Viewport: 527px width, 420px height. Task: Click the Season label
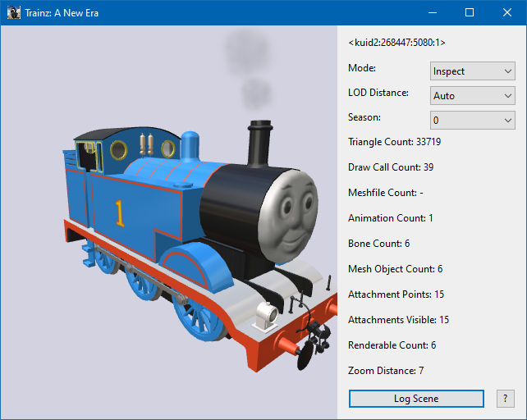coord(364,117)
